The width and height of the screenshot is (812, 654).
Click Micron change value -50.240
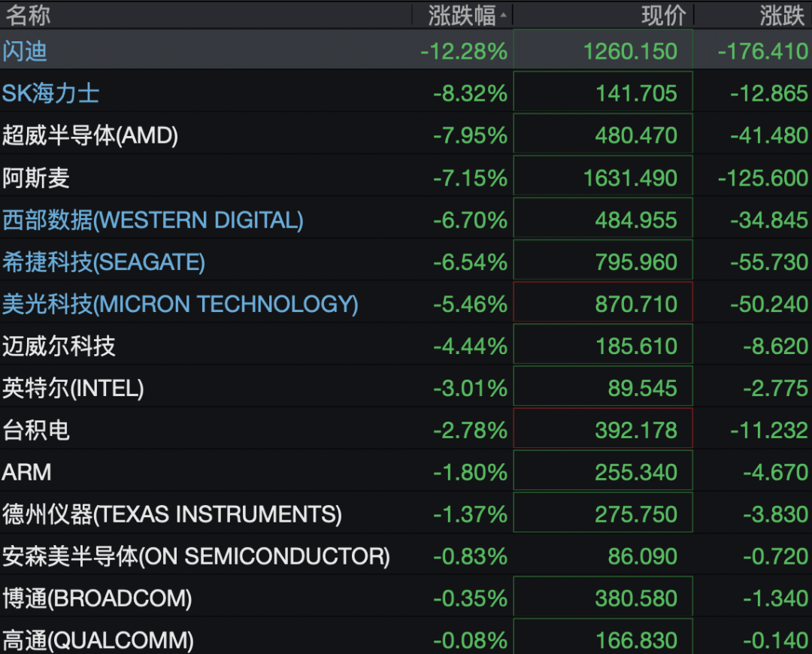[769, 304]
